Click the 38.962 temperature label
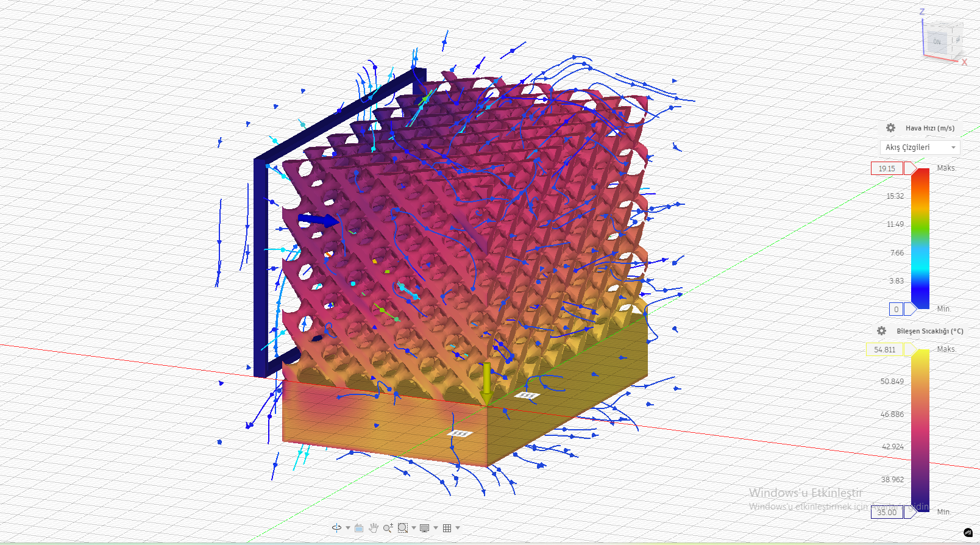Screen dimensions: 980x545 893,480
